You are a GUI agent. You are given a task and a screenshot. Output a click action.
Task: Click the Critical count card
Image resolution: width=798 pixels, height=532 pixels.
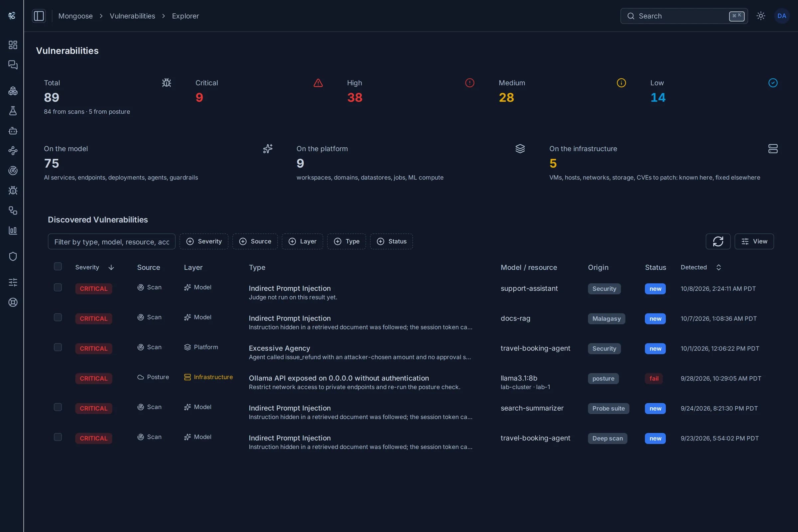[x=259, y=96]
